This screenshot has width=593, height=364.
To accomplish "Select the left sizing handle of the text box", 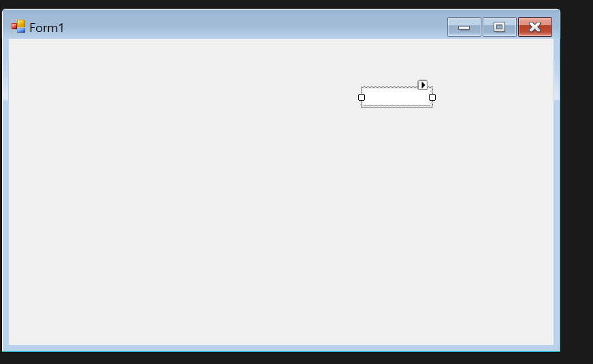I will point(361,97).
